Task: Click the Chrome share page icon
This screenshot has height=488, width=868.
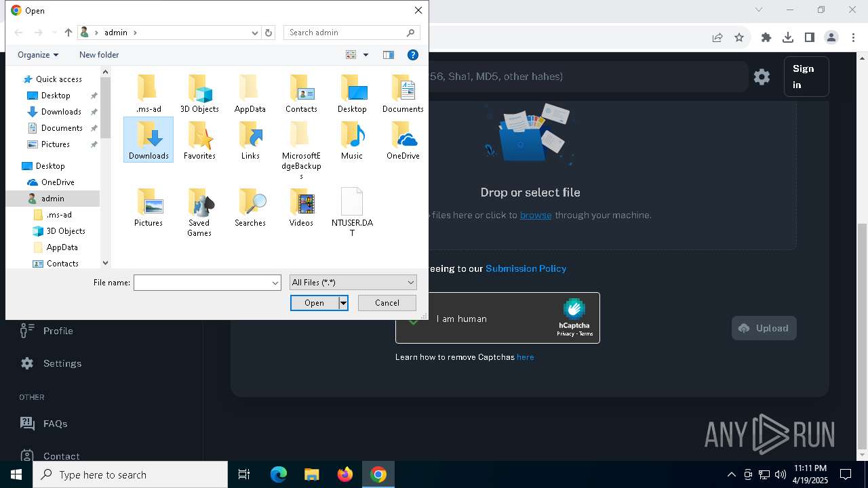Action: point(717,37)
